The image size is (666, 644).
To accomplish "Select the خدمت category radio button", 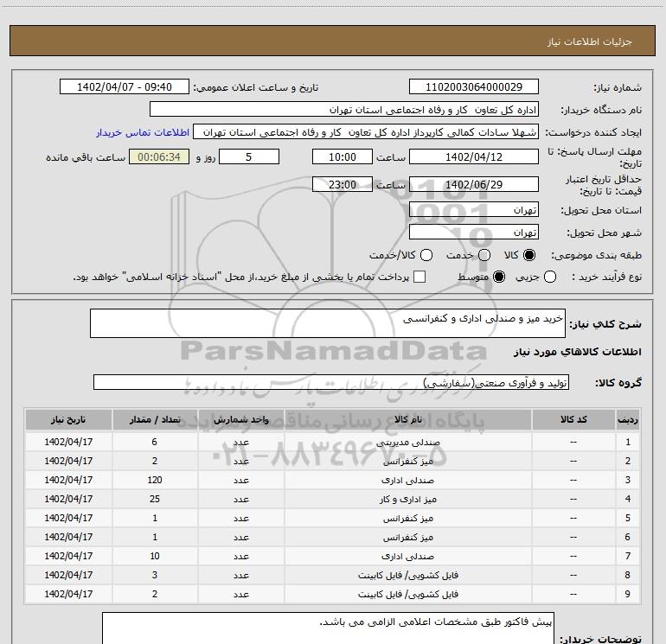I will 484,255.
